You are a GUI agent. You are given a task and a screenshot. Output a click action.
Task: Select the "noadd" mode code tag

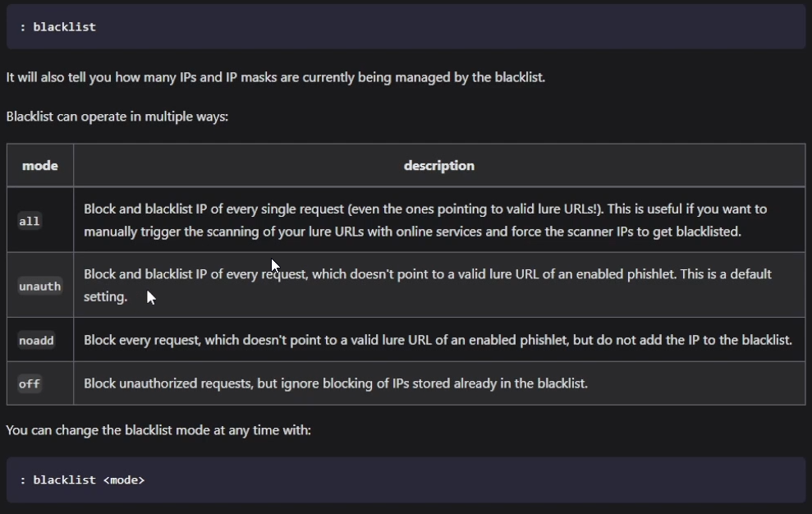[36, 340]
